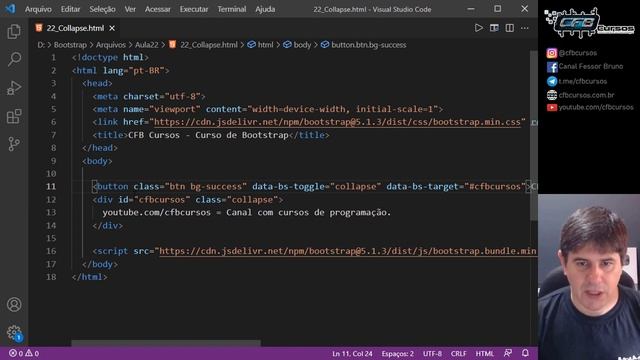Run the code with play icon
Viewport: 640px width, 360px height.
point(478,28)
